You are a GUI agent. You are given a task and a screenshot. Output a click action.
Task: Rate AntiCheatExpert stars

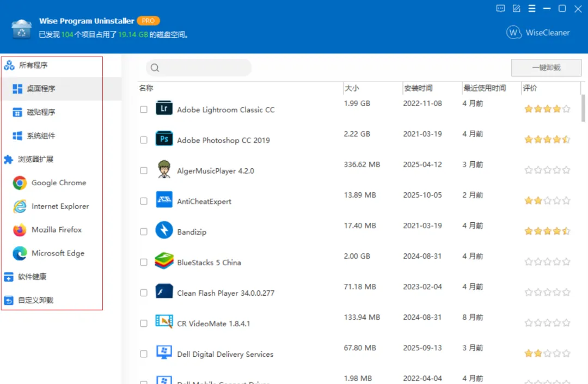(x=548, y=201)
